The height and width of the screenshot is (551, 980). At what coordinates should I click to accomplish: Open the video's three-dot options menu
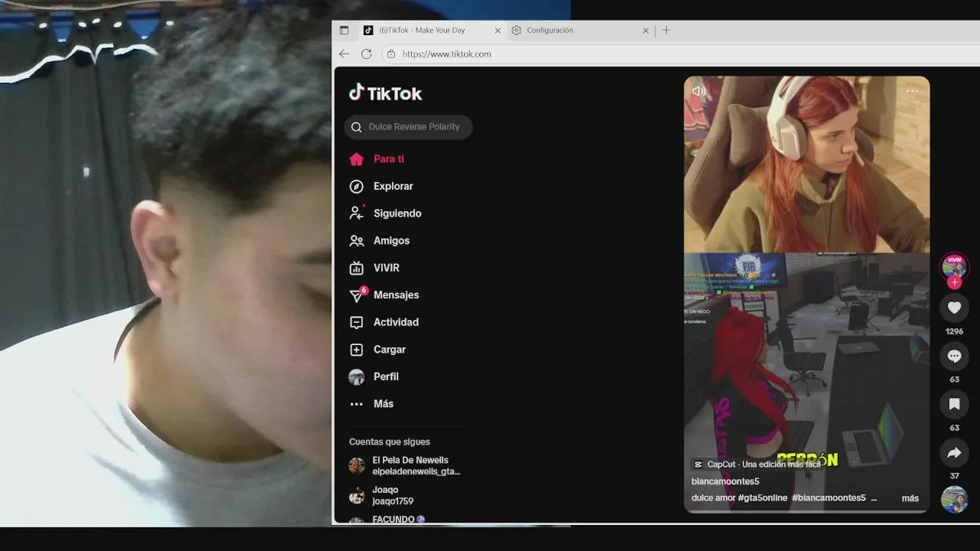912,91
